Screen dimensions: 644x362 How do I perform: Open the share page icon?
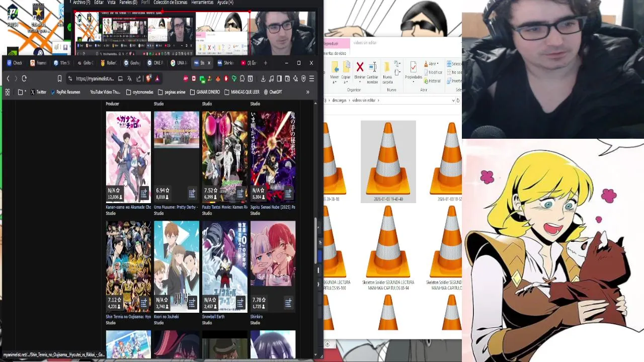click(138, 78)
